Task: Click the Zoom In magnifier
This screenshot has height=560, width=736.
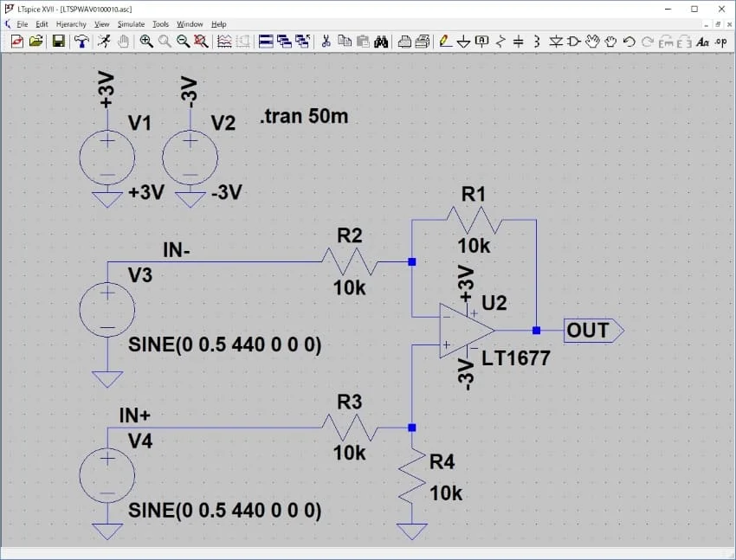Action: [x=145, y=41]
